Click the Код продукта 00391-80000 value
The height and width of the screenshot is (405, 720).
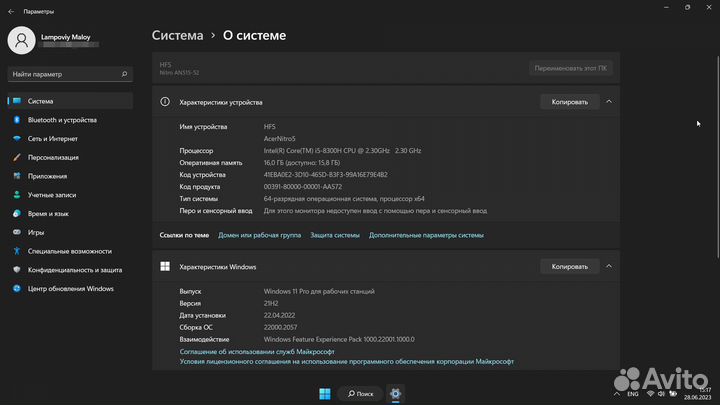[303, 187]
